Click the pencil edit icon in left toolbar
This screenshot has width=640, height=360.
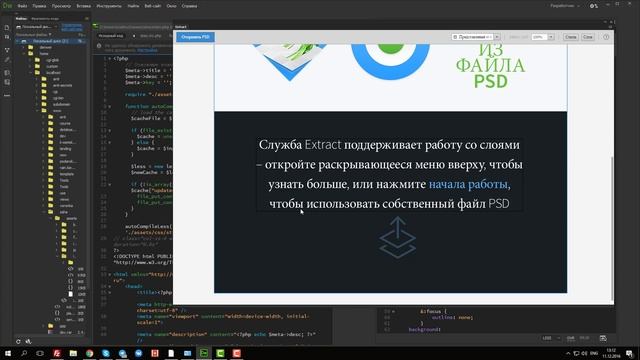coord(7,60)
